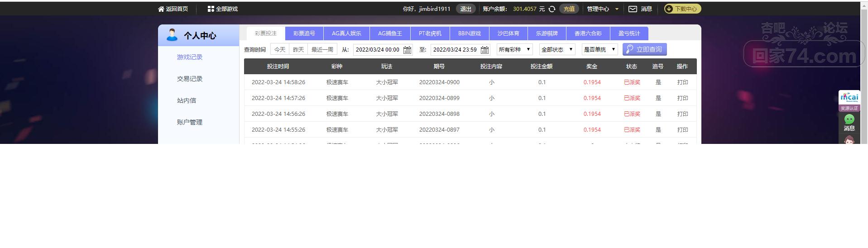Viewport: 868px width, 248px height.
Task: Open the AG捕鱼王 tab
Action: point(390,33)
